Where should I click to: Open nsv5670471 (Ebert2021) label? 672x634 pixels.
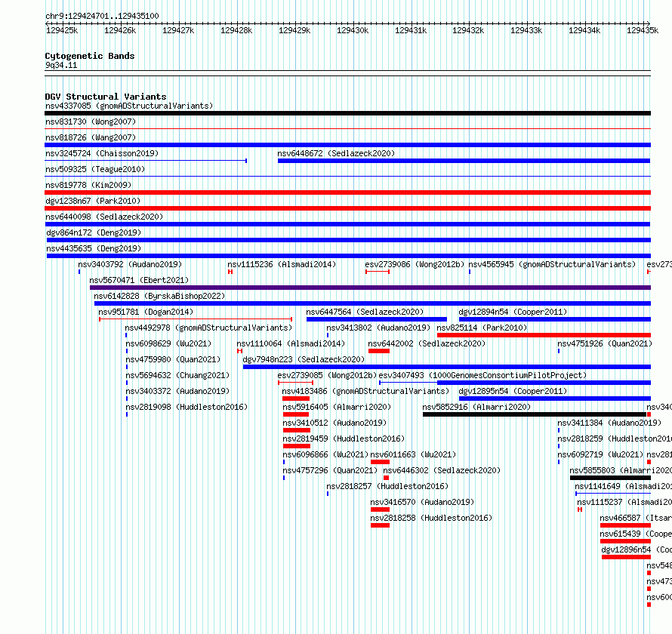139,280
